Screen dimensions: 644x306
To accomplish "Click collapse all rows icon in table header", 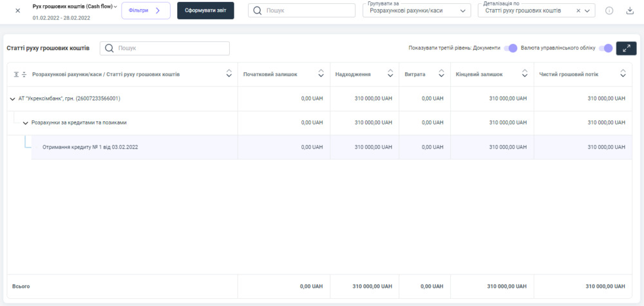I will point(24,75).
